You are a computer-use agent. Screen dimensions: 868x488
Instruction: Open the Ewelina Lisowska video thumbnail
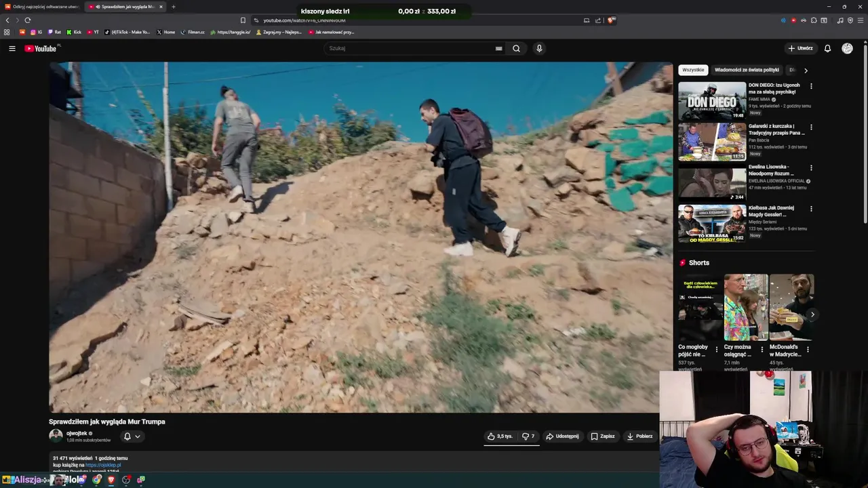tap(712, 182)
